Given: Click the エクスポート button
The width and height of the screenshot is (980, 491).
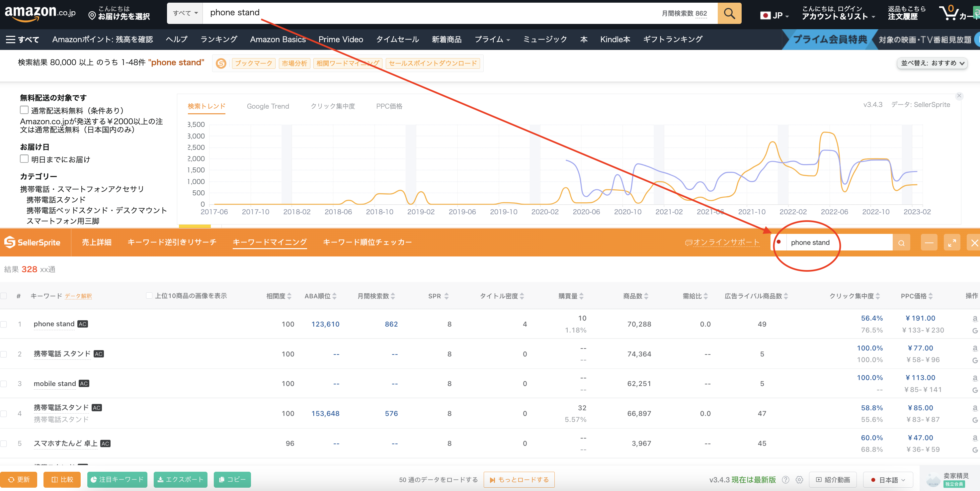Looking at the screenshot, I should (x=180, y=480).
